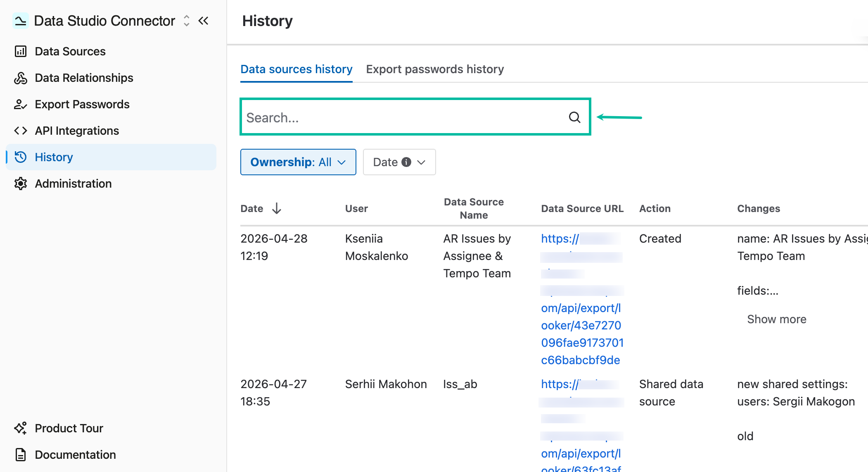The width and height of the screenshot is (868, 472).
Task: Click the Iss_ab data source name
Action: 460,384
